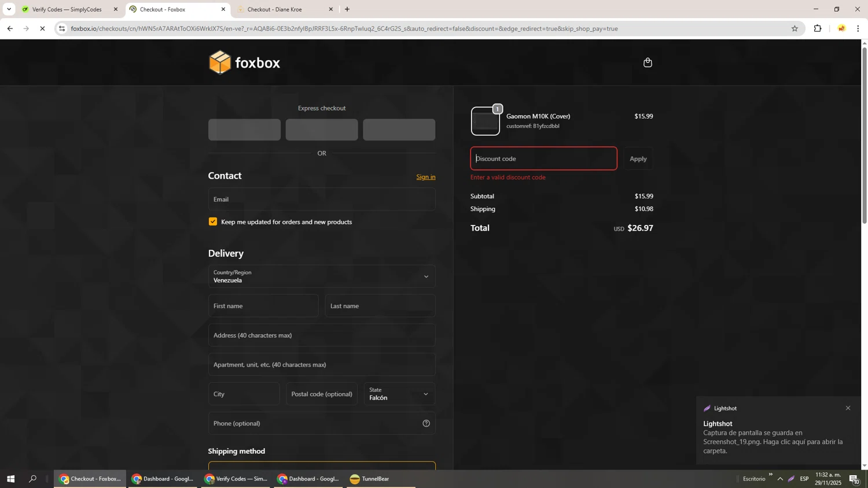
Task: Click the middle express checkout button
Action: (322, 130)
